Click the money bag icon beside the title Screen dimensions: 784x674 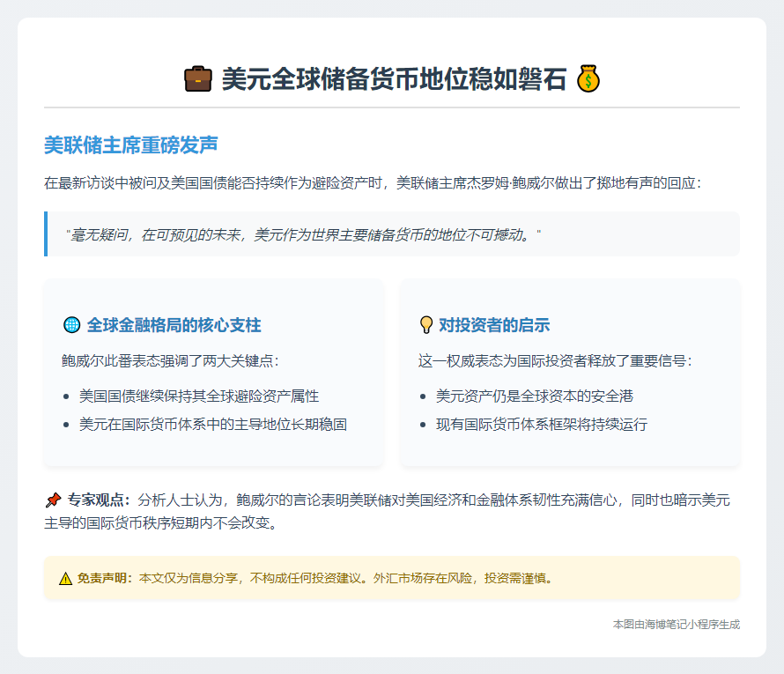coord(588,79)
